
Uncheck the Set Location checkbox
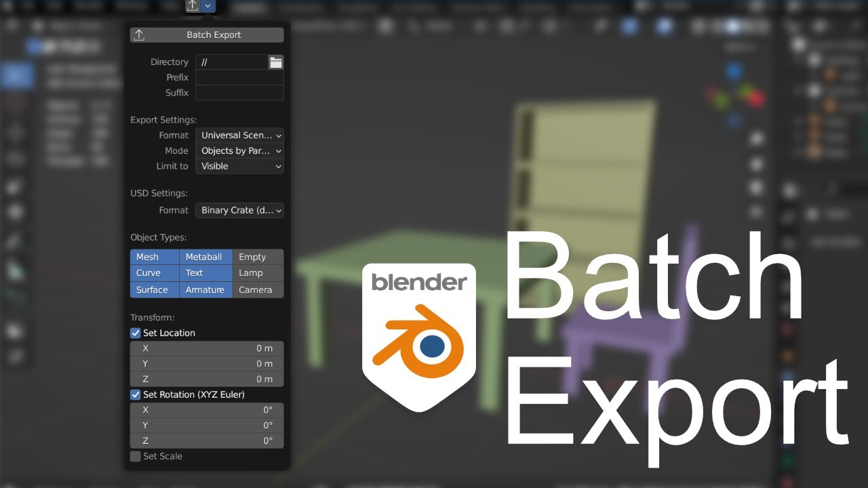(x=136, y=333)
